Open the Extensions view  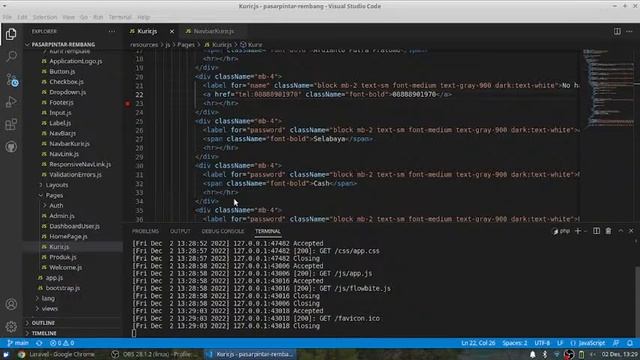pyautogui.click(x=11, y=124)
